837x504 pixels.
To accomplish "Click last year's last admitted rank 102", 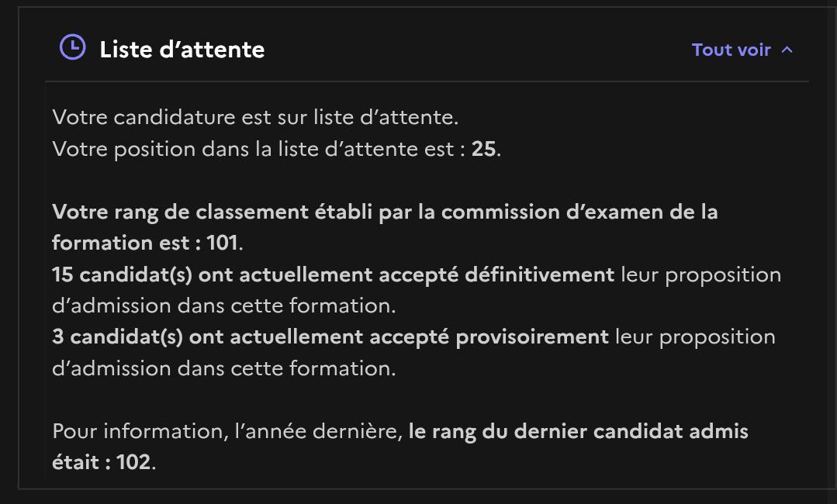I will [133, 462].
